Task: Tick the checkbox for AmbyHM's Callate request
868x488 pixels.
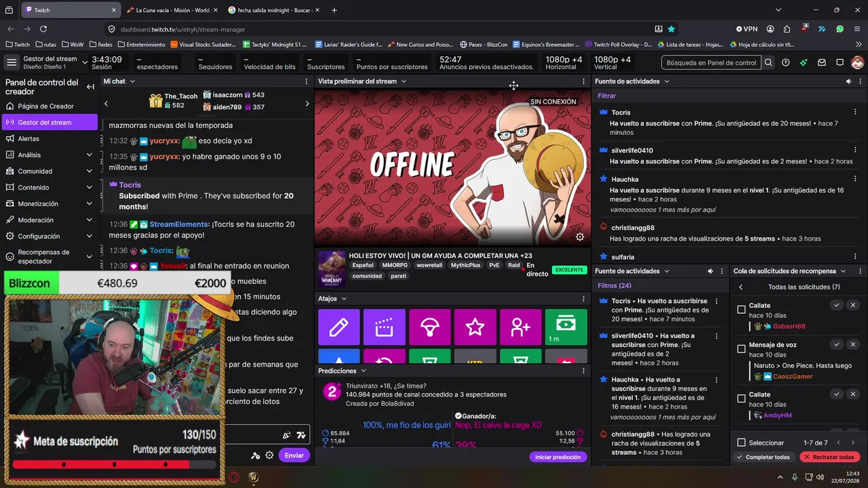Action: tap(741, 399)
